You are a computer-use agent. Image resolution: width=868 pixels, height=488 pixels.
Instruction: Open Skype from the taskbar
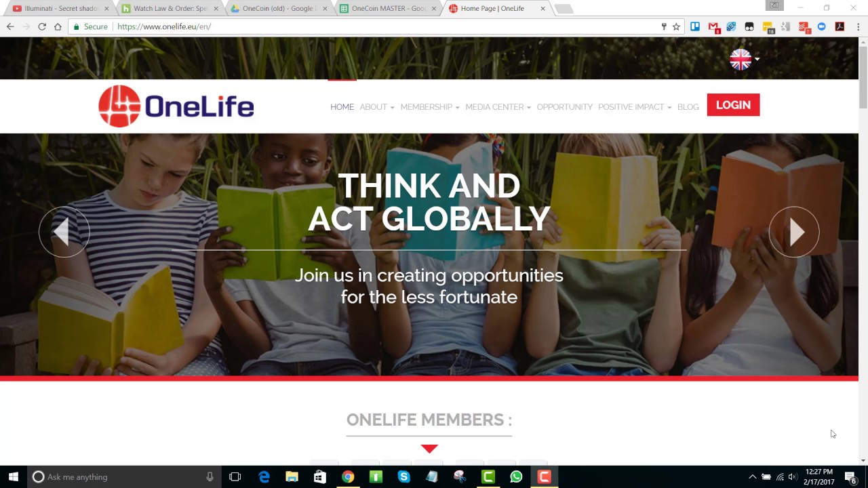click(403, 476)
